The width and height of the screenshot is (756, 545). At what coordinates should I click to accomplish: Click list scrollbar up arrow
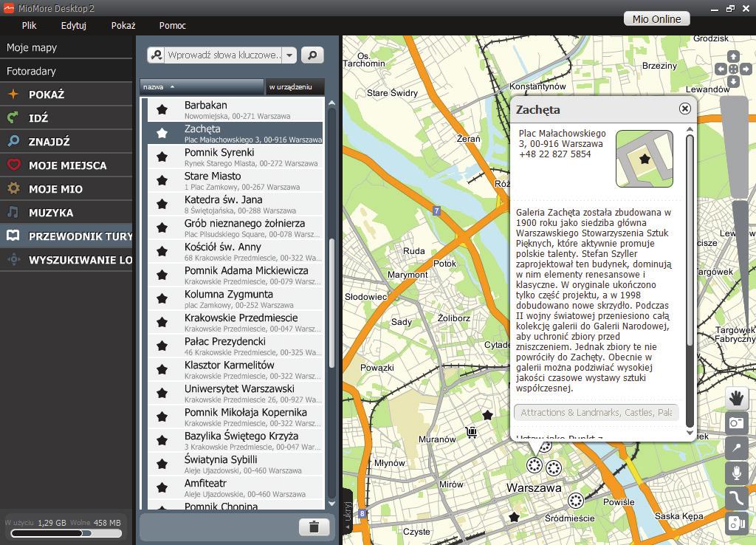pyautogui.click(x=331, y=103)
